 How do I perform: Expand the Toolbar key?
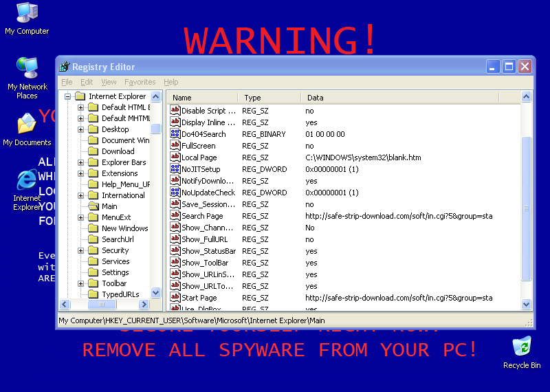point(80,283)
